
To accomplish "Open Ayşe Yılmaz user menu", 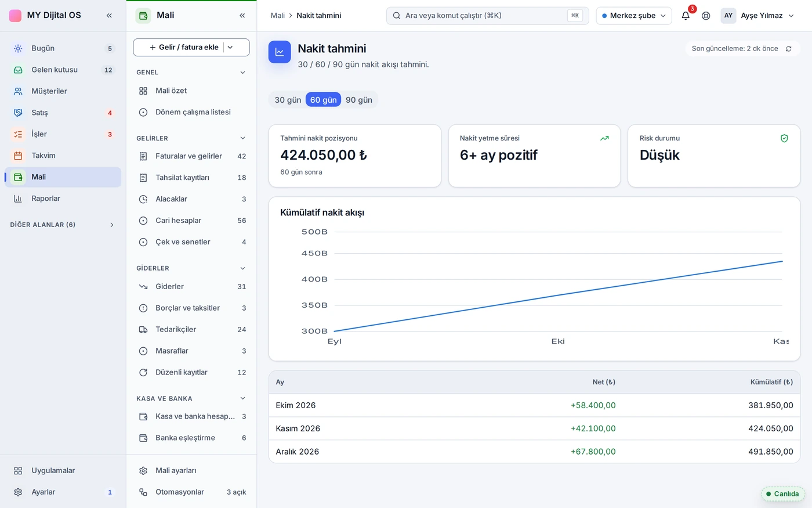I will pyautogui.click(x=757, y=16).
